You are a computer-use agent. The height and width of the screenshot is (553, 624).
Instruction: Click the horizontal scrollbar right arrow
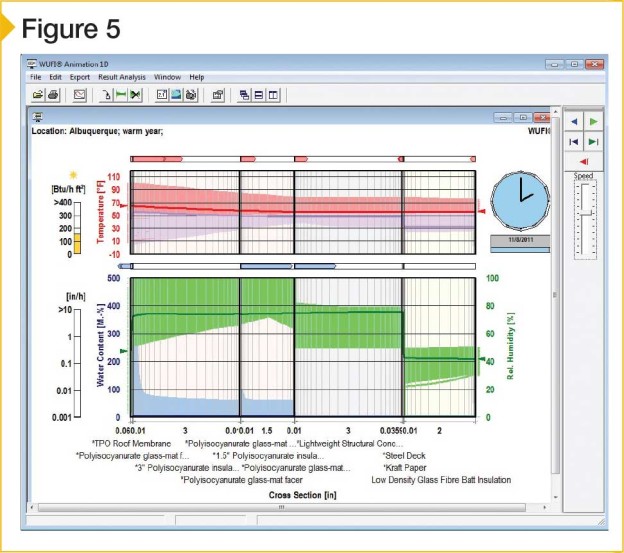point(544,508)
